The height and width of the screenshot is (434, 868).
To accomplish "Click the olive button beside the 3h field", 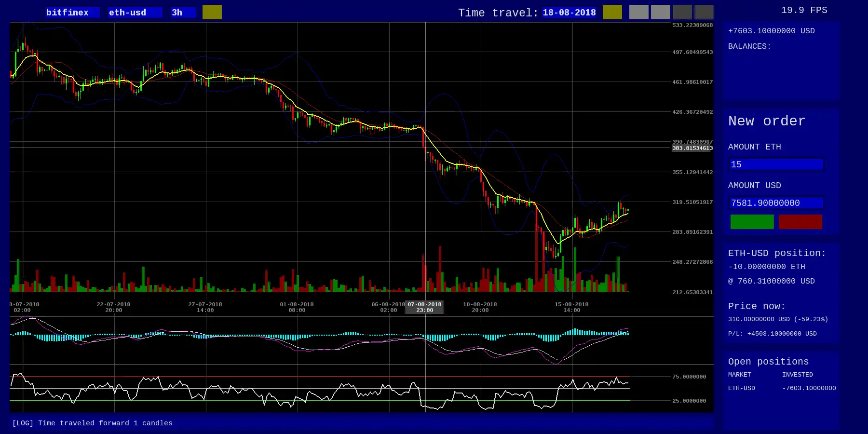I will tap(212, 12).
